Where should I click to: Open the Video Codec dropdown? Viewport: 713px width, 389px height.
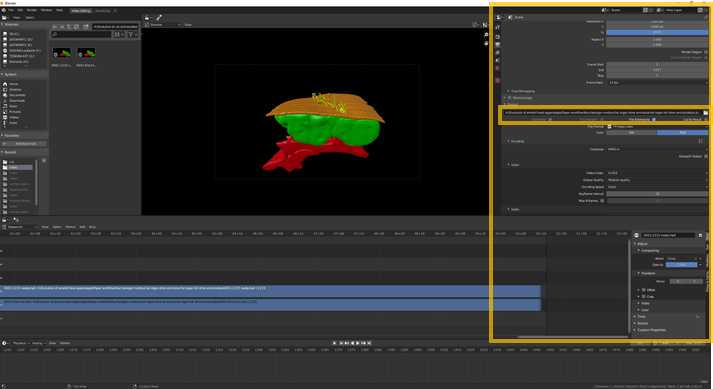coord(657,173)
